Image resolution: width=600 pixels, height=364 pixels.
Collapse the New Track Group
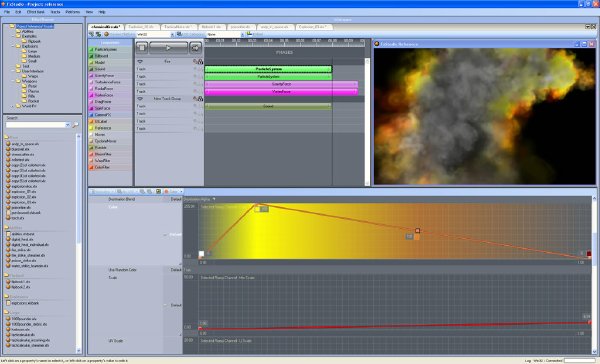click(140, 99)
